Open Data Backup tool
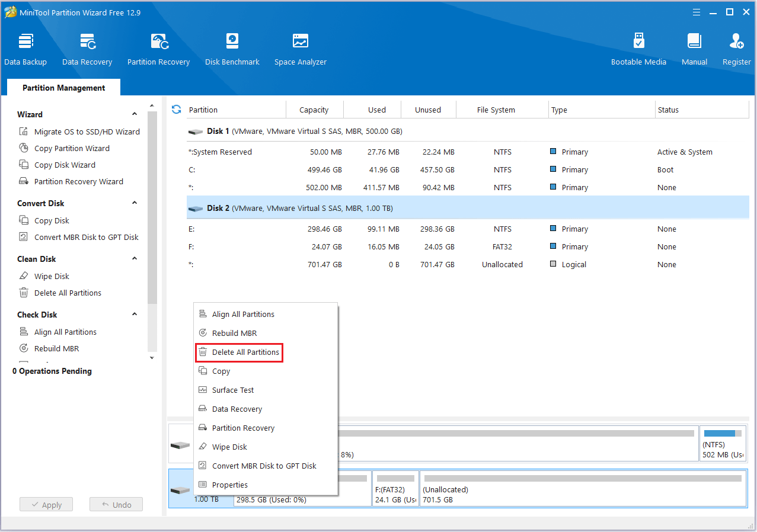757x532 pixels. [25, 49]
